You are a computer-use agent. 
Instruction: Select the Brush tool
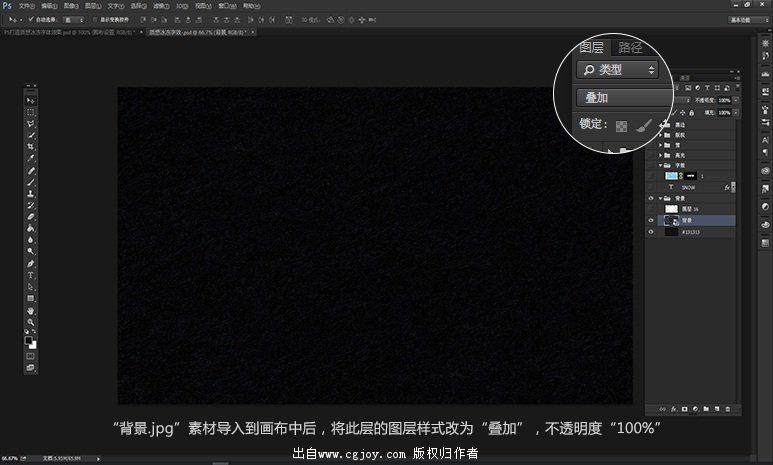pyautogui.click(x=31, y=182)
